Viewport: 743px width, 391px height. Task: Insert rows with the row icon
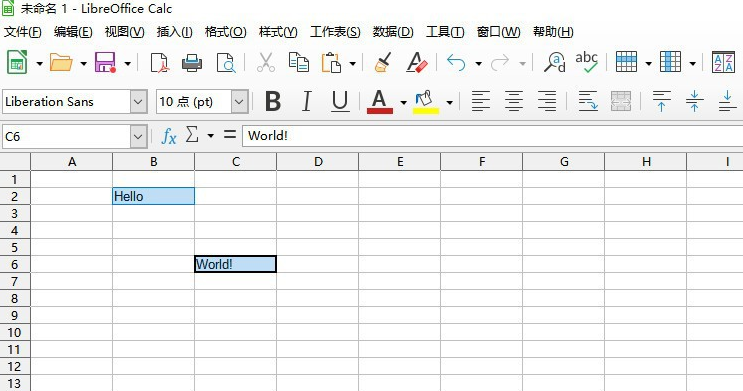(x=626, y=62)
